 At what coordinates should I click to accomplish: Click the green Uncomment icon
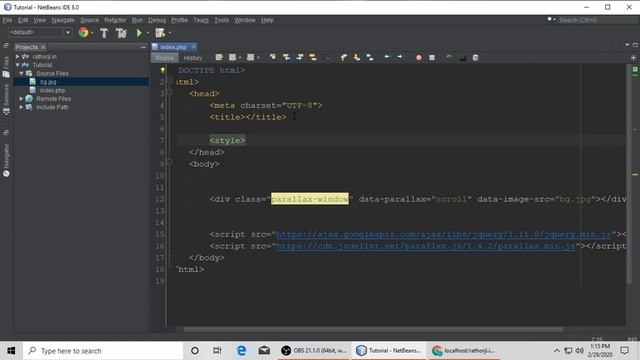tap(449, 58)
